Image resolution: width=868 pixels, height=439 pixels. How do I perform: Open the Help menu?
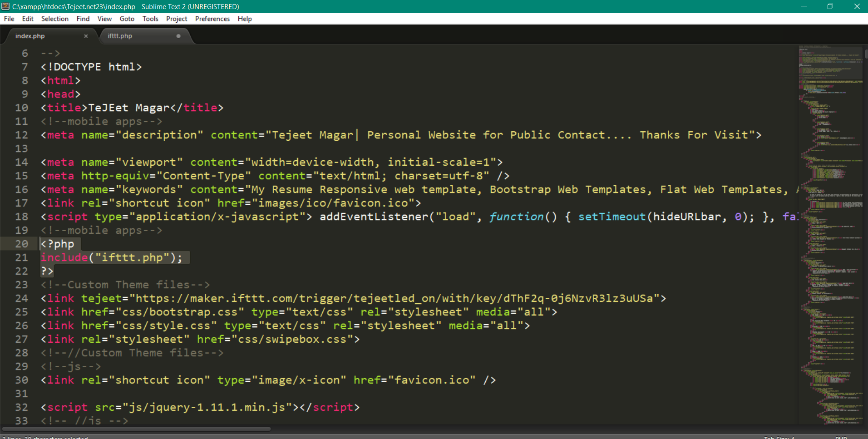(x=245, y=19)
